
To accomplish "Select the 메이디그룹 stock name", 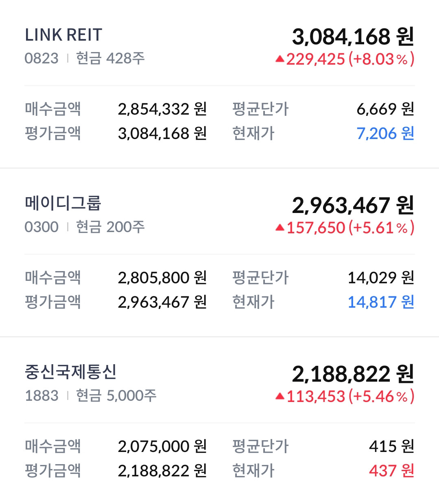I will tap(63, 203).
